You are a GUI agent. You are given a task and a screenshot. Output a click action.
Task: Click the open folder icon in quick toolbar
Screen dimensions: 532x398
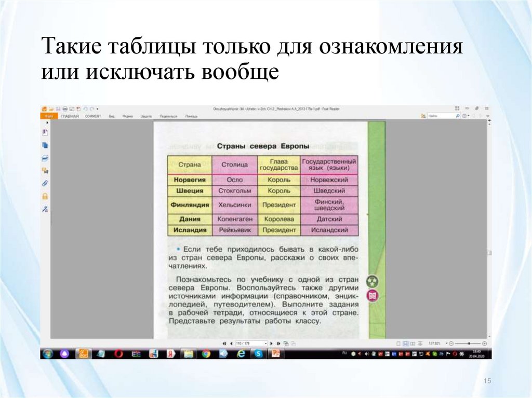click(x=51, y=109)
